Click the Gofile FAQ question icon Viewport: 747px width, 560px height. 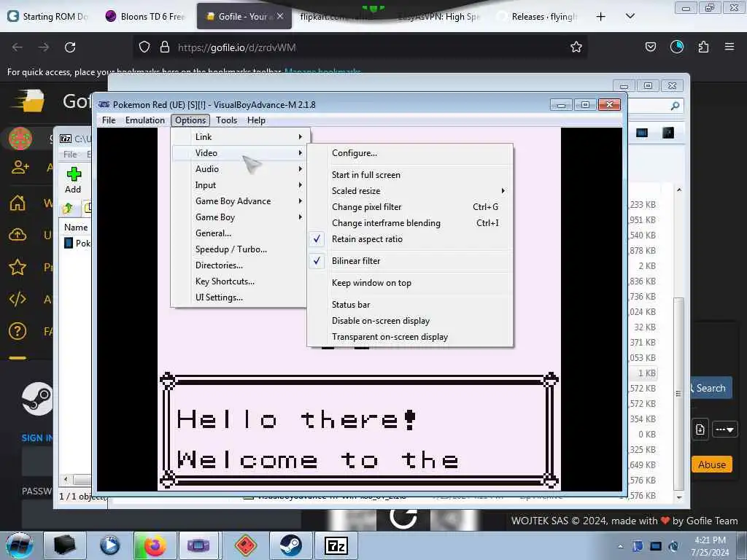click(x=18, y=331)
